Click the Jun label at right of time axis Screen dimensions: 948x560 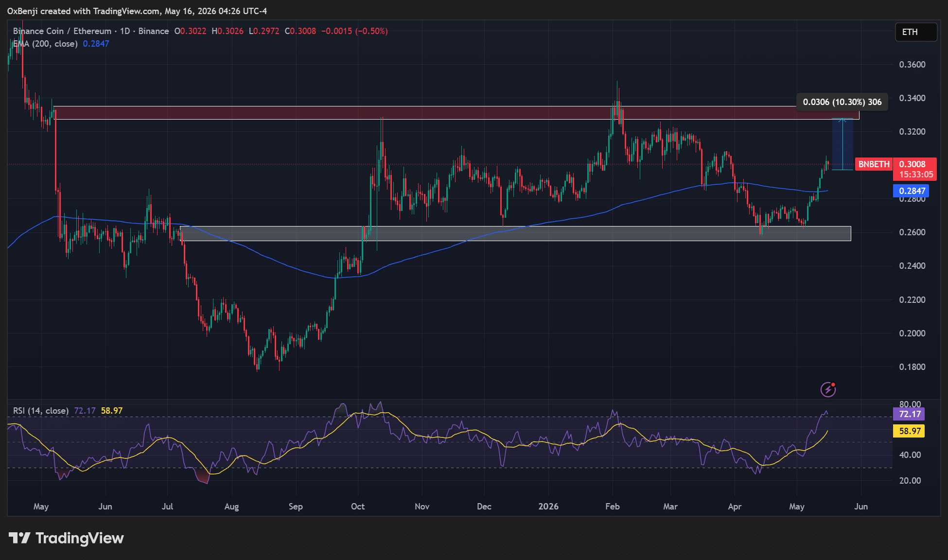861,507
